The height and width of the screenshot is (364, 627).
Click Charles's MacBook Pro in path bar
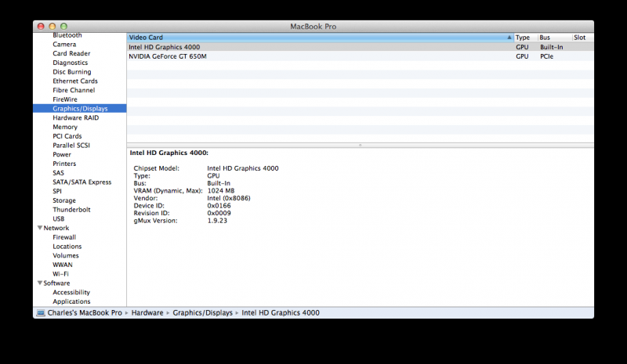click(85, 313)
